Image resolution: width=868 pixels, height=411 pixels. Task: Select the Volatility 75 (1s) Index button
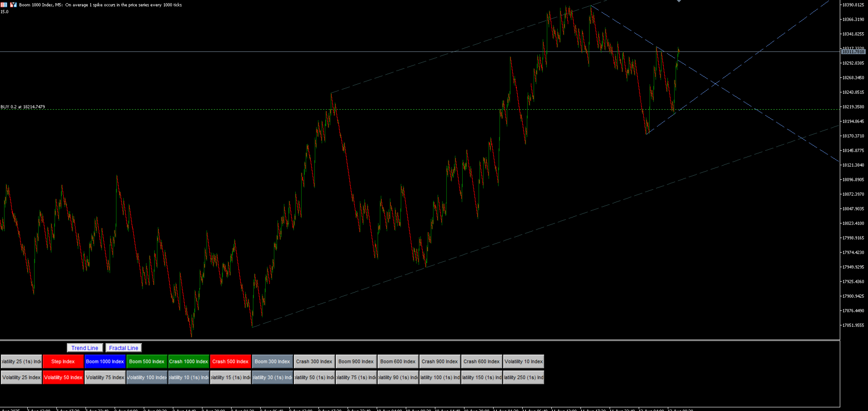tap(356, 377)
